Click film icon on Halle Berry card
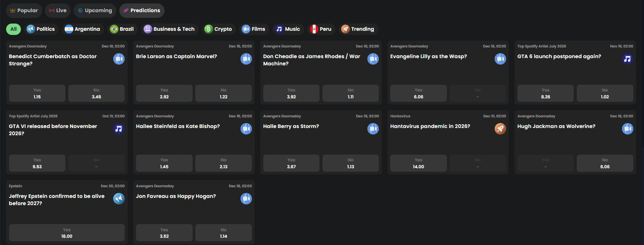The height and width of the screenshot is (245, 644). [373, 129]
